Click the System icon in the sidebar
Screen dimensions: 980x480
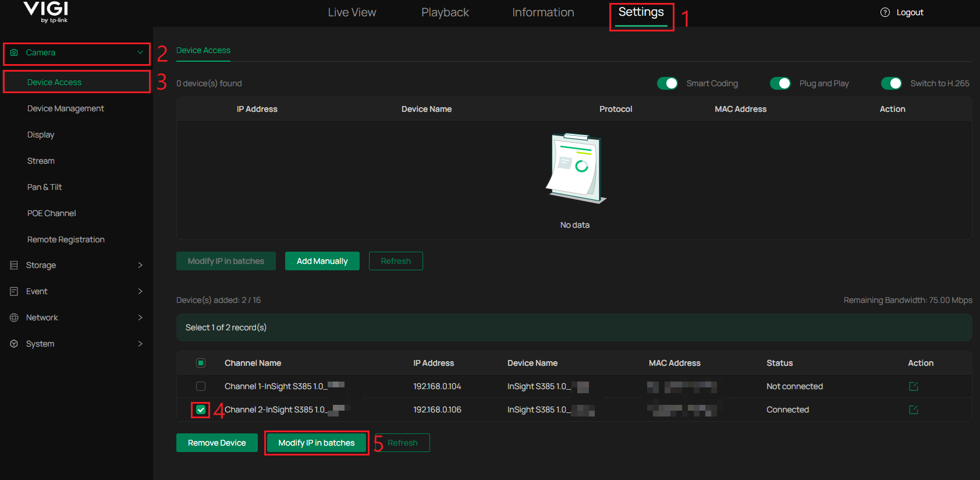tap(14, 344)
